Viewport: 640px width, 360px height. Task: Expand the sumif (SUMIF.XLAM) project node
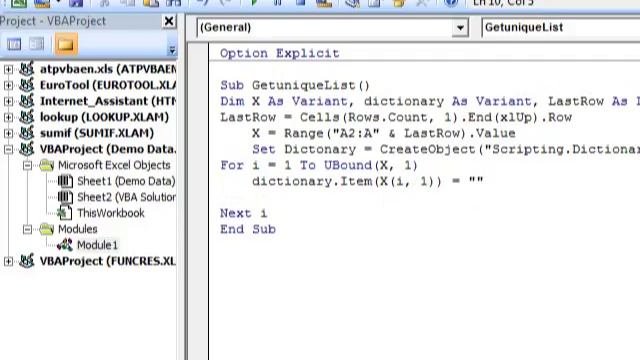tap(8, 133)
